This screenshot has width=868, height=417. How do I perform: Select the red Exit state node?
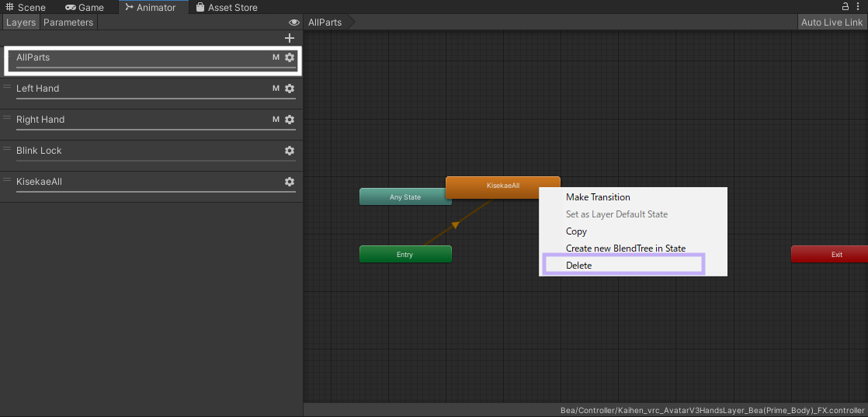click(831, 254)
